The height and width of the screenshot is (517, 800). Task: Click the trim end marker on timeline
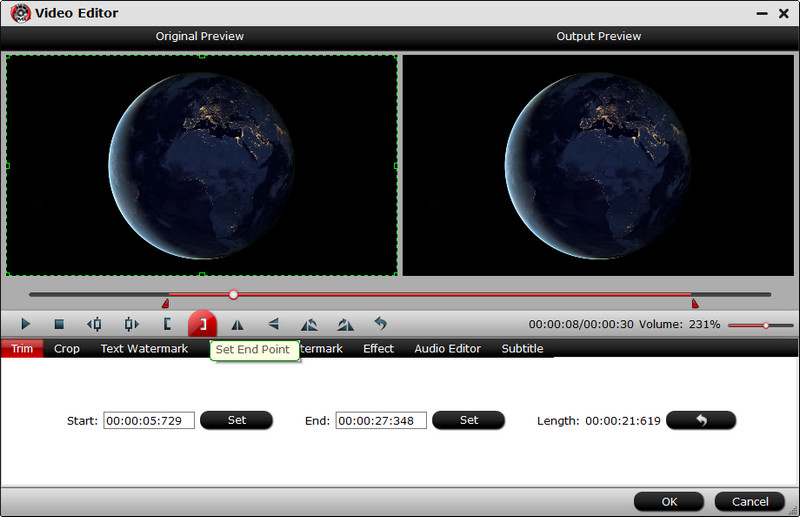point(695,303)
